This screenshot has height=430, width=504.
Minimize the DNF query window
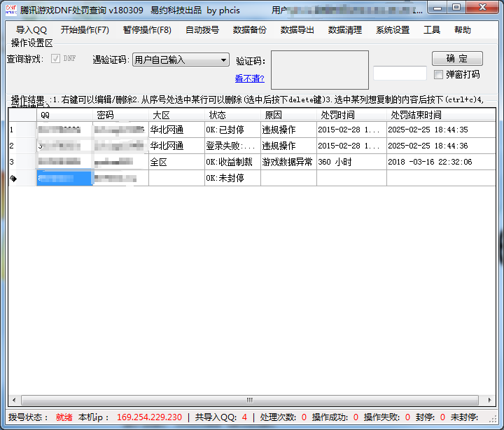(437, 8)
